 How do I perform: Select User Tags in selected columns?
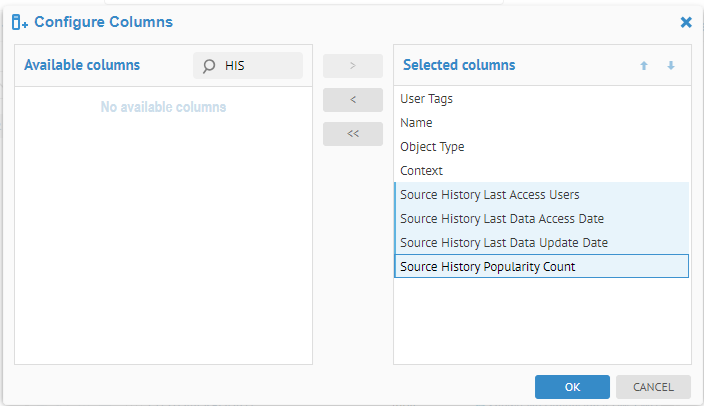pos(427,99)
